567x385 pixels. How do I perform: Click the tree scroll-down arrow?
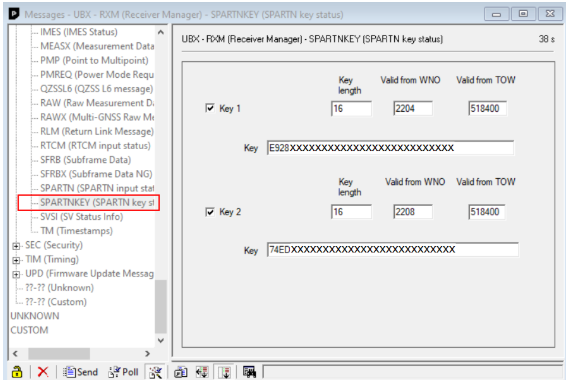click(161, 340)
